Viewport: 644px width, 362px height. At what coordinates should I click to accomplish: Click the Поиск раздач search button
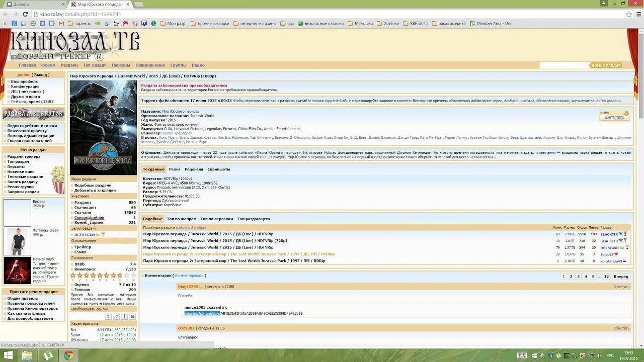pos(606,65)
